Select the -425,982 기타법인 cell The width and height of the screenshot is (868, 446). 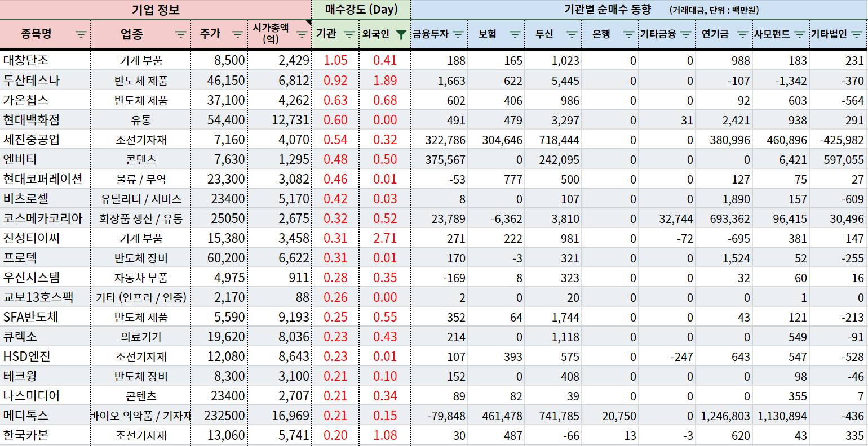839,139
